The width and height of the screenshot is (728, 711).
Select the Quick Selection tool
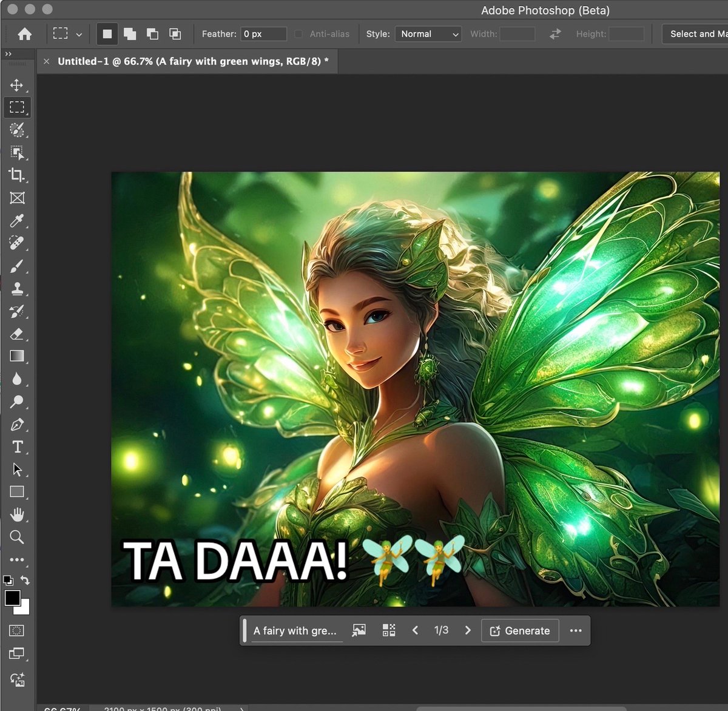click(17, 130)
